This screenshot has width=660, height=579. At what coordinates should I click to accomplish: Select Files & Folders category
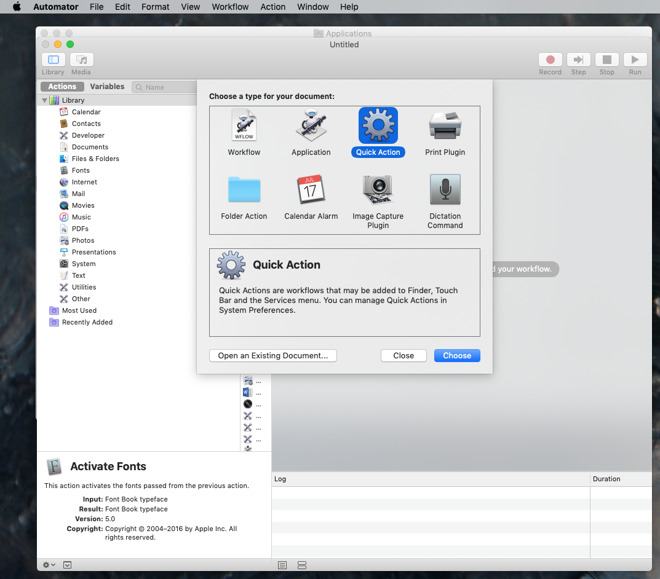click(95, 159)
